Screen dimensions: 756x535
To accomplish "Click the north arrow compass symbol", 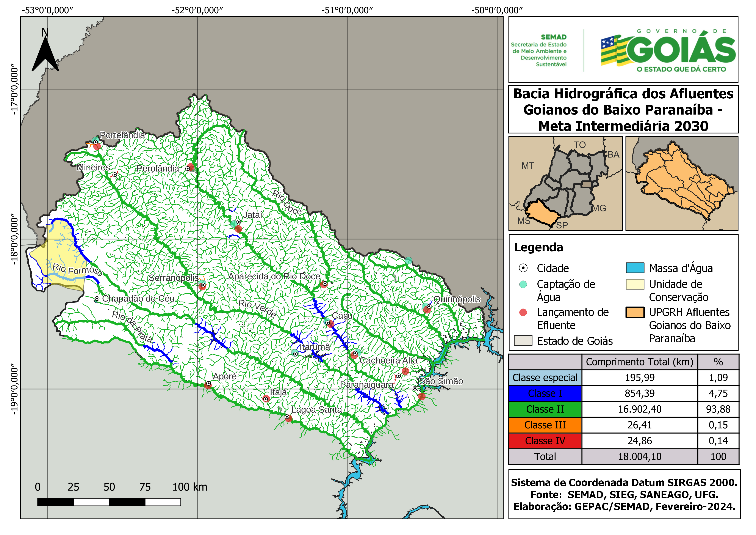I will click(45, 49).
